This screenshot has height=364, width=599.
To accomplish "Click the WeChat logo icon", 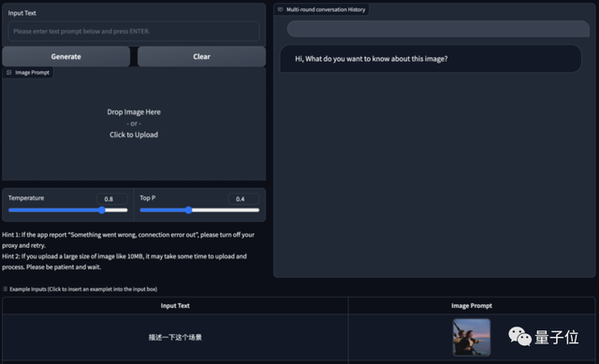I will [519, 337].
